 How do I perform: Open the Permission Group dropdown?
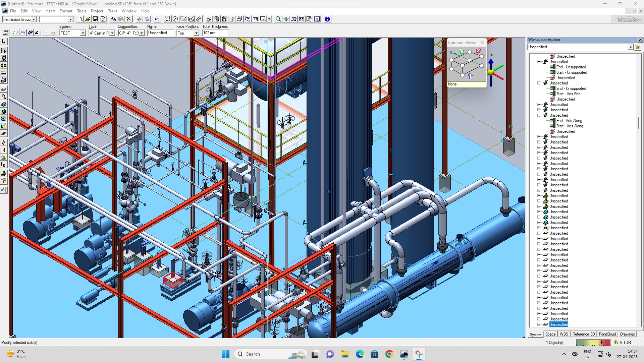point(34,19)
